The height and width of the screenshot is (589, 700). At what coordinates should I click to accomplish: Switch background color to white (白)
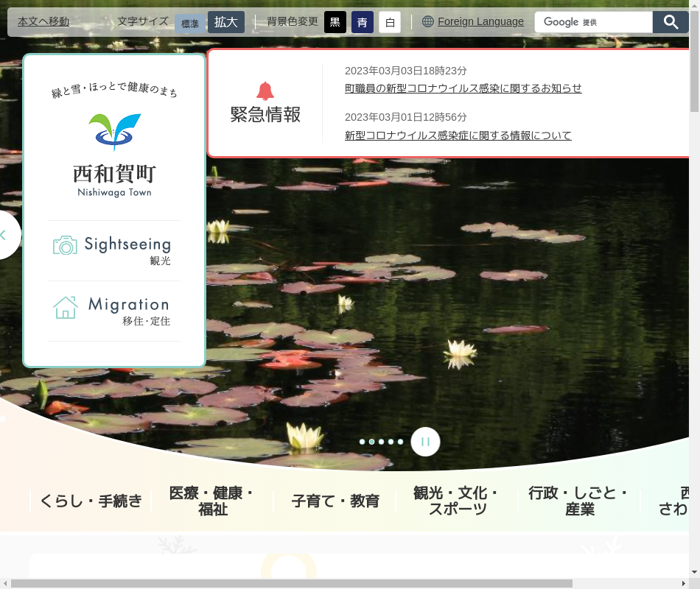tap(390, 22)
